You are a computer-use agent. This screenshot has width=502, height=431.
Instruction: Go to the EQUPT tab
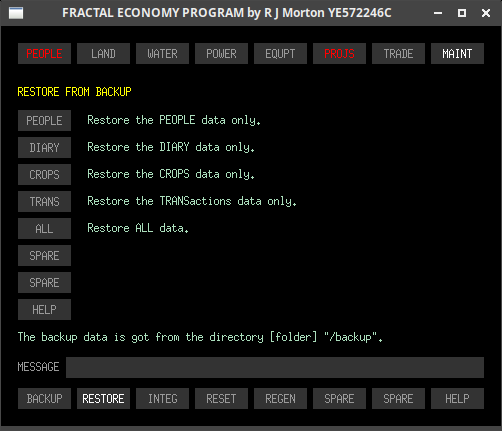[x=280, y=53]
